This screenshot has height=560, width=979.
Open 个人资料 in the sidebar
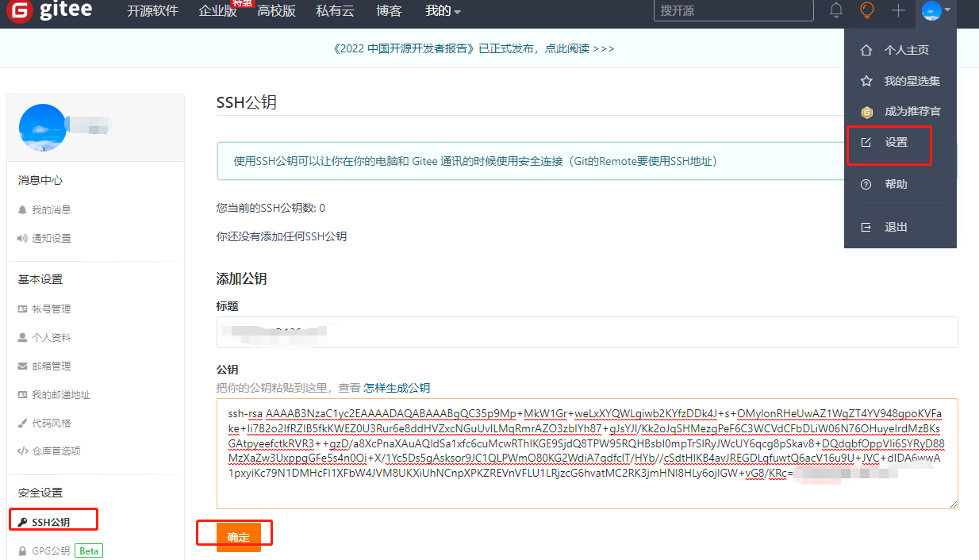click(x=52, y=337)
